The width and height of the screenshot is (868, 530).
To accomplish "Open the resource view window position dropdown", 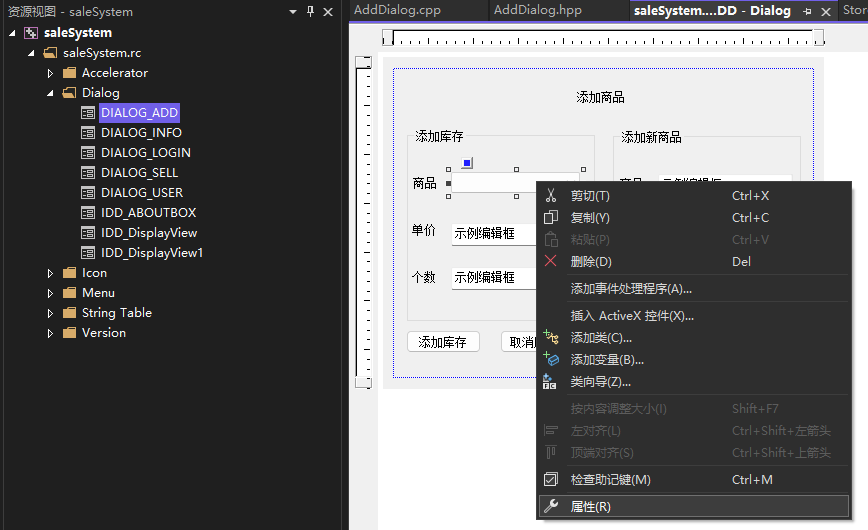I will [x=293, y=12].
